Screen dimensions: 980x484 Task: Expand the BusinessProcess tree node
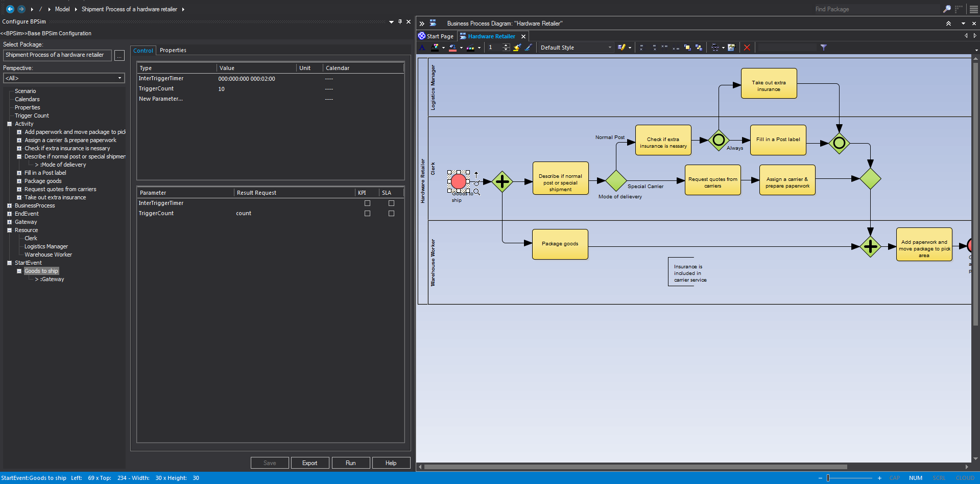click(x=9, y=206)
